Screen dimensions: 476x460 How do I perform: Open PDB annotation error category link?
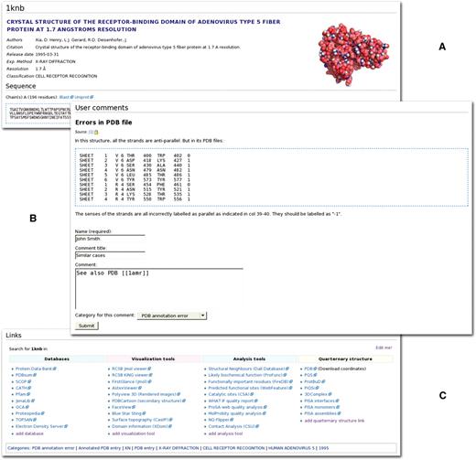point(53,448)
